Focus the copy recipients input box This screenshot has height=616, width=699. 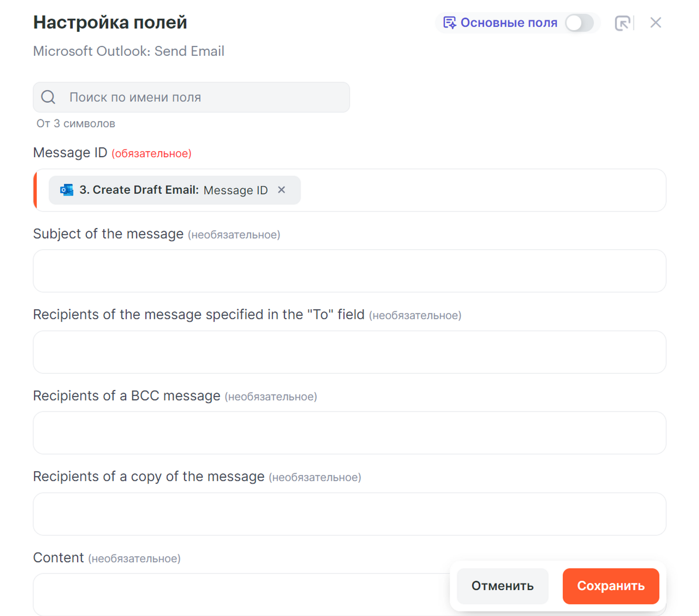click(349, 514)
